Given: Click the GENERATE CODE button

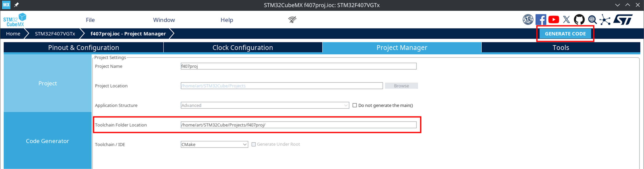Looking at the screenshot, I should [x=565, y=34].
